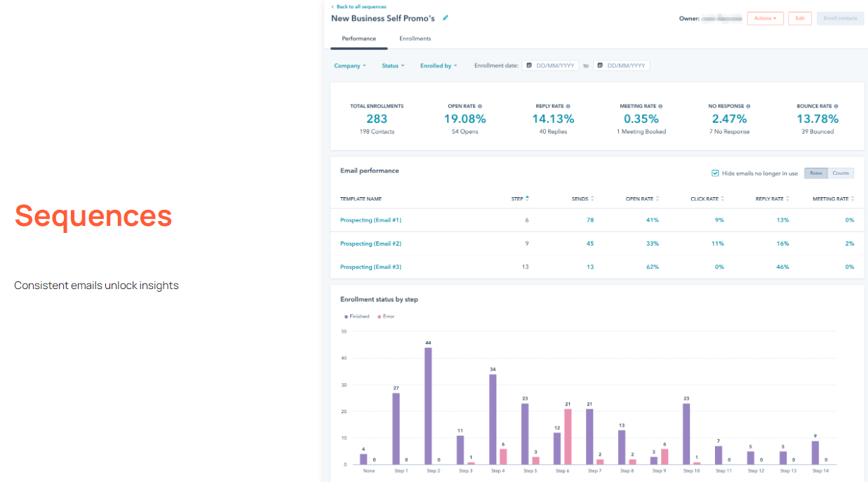Image resolution: width=868 pixels, height=482 pixels.
Task: Sort table by Step column arrow
Action: pyautogui.click(x=527, y=199)
